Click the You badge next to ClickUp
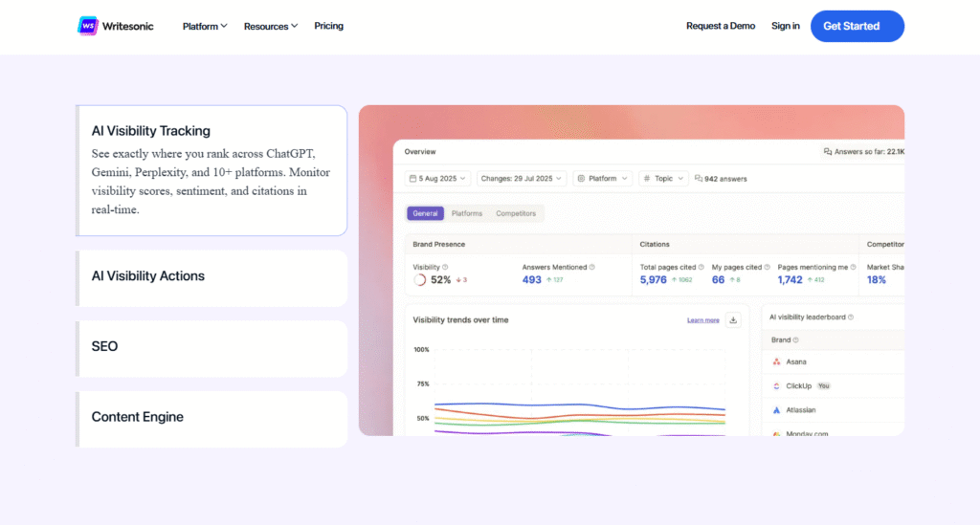 [824, 385]
